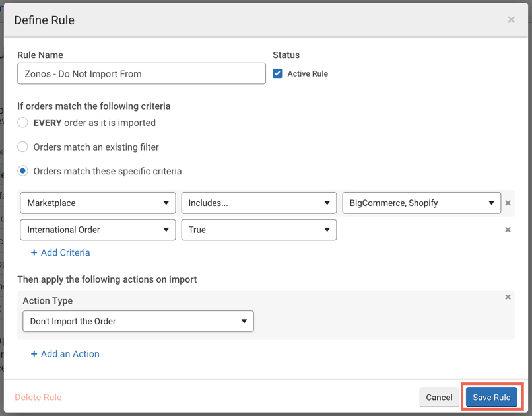Open the BigCommerce, Shopify value dropdown
This screenshot has height=416, width=532.
click(x=421, y=203)
